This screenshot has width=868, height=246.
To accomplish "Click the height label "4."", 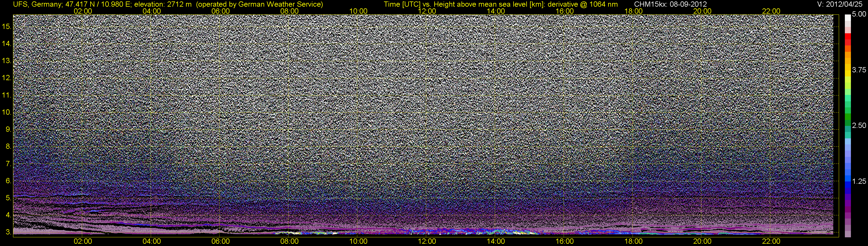I will 9,215.
